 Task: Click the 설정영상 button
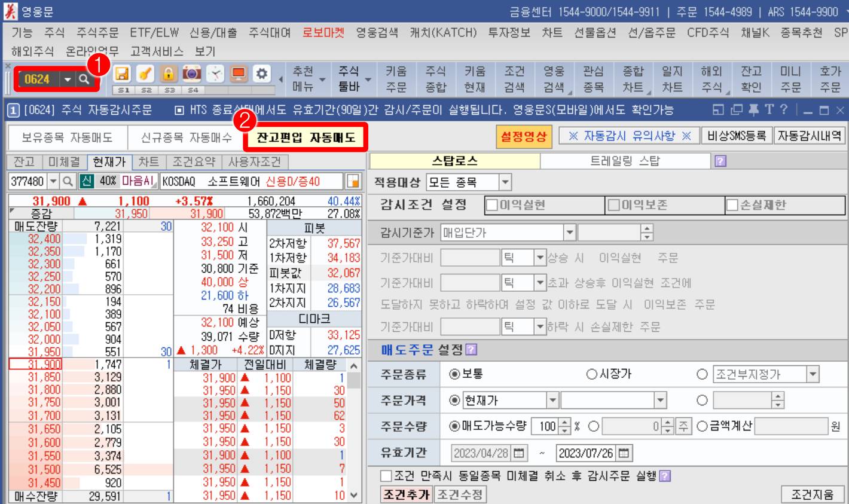[x=524, y=136]
